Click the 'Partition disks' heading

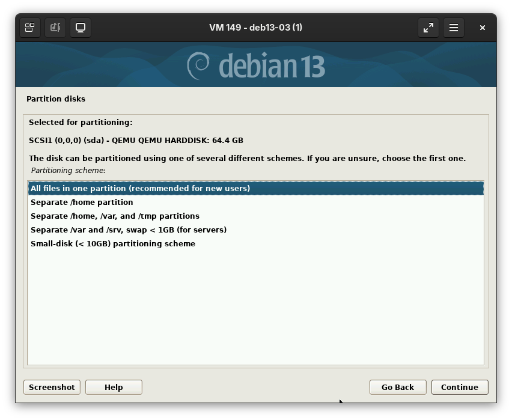[56, 99]
